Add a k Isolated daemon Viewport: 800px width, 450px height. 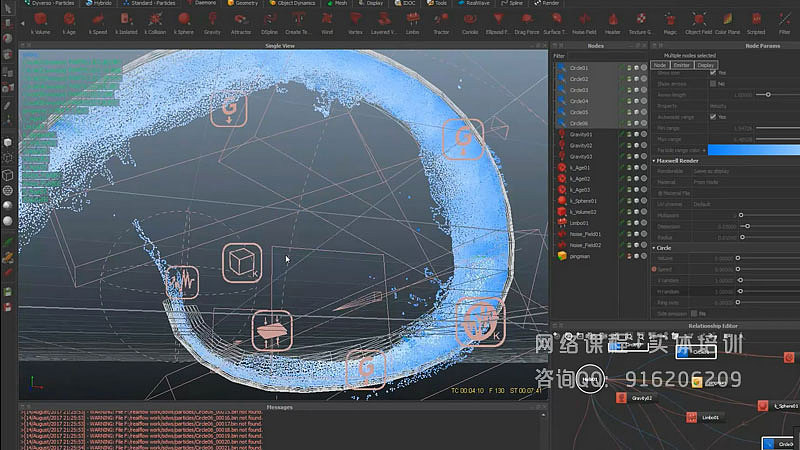click(x=126, y=23)
